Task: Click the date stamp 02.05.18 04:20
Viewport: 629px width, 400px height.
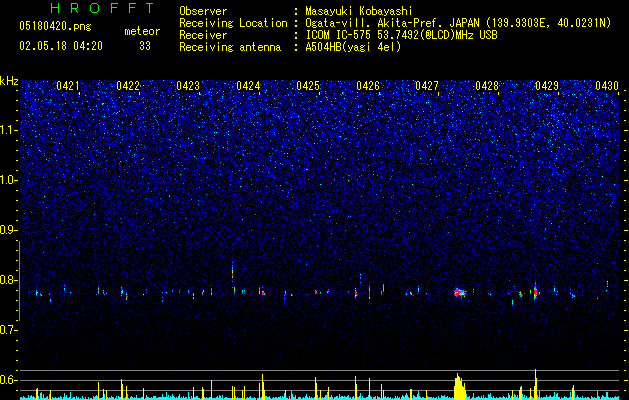Action: click(61, 46)
